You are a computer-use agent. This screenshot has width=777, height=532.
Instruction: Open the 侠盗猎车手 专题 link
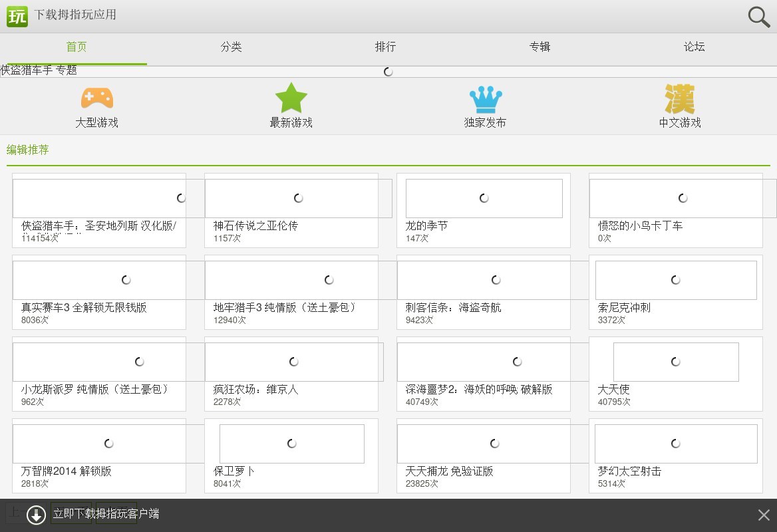(39, 70)
